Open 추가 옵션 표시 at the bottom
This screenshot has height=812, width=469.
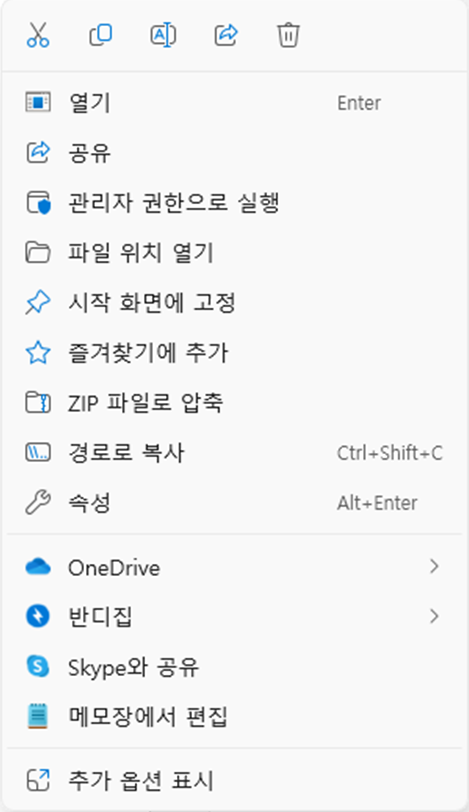(234, 780)
